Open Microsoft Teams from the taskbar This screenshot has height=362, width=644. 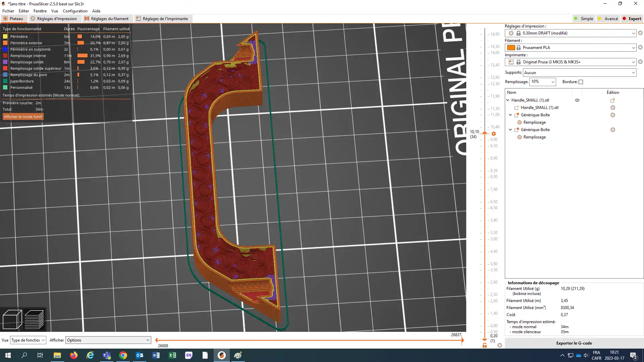107,355
